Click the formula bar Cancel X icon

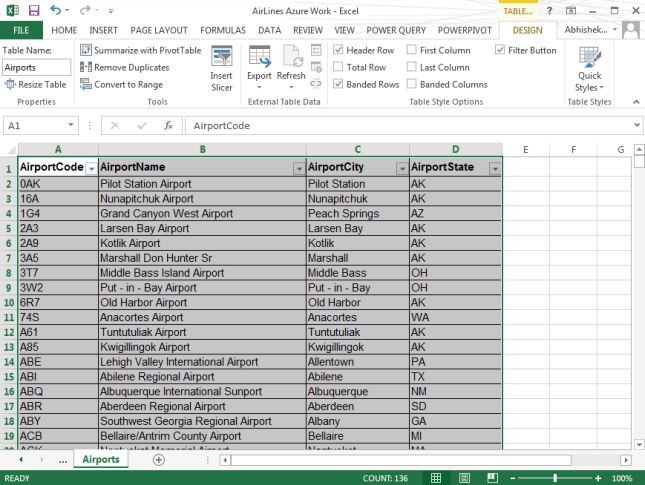tap(115, 125)
